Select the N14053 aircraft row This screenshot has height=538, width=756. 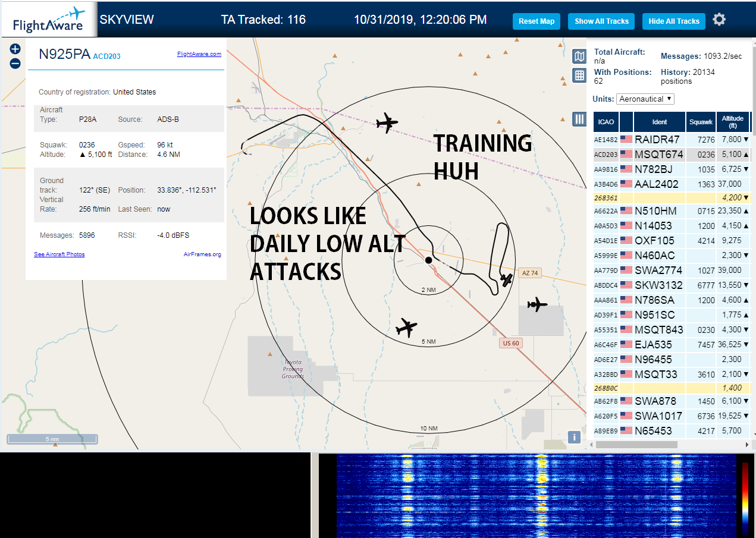coord(672,225)
